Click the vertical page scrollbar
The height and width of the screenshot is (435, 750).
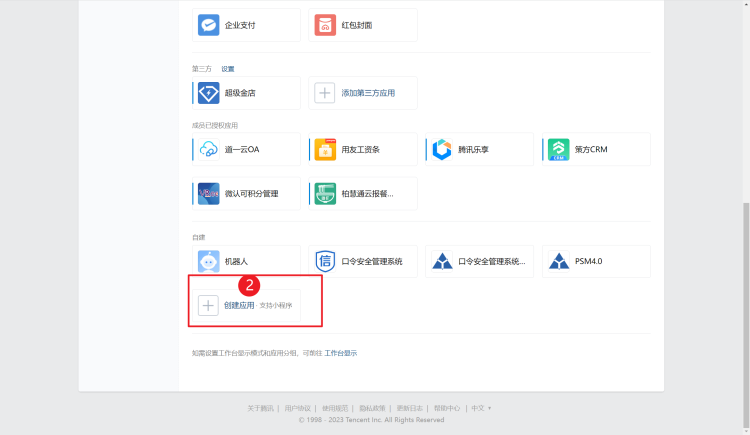coord(744,300)
